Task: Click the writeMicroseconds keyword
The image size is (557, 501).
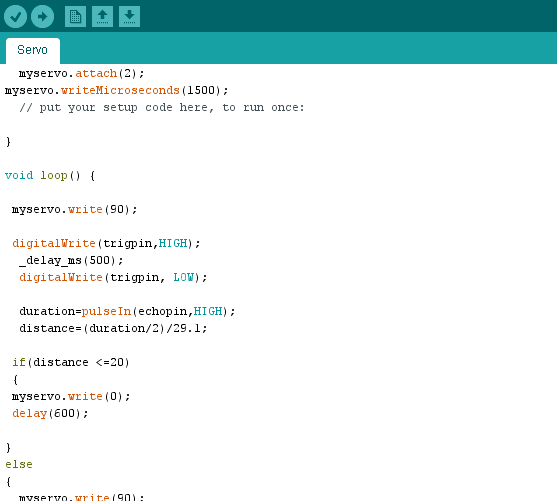Action: coord(120,90)
